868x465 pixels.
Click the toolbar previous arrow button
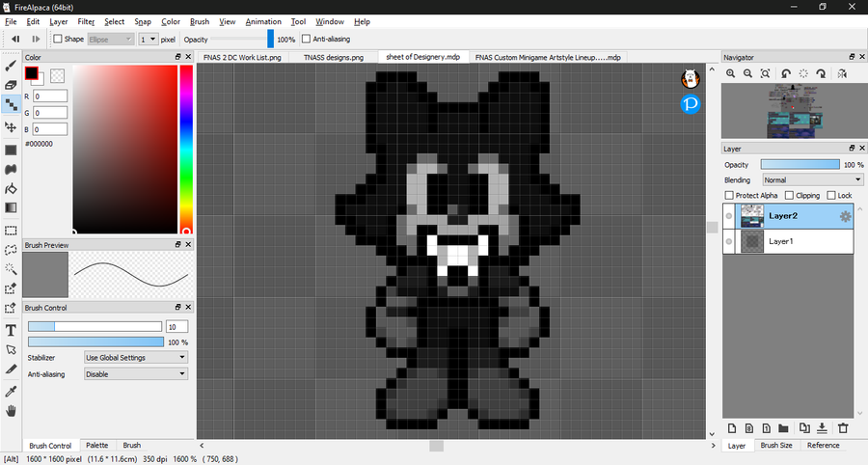pos(15,39)
